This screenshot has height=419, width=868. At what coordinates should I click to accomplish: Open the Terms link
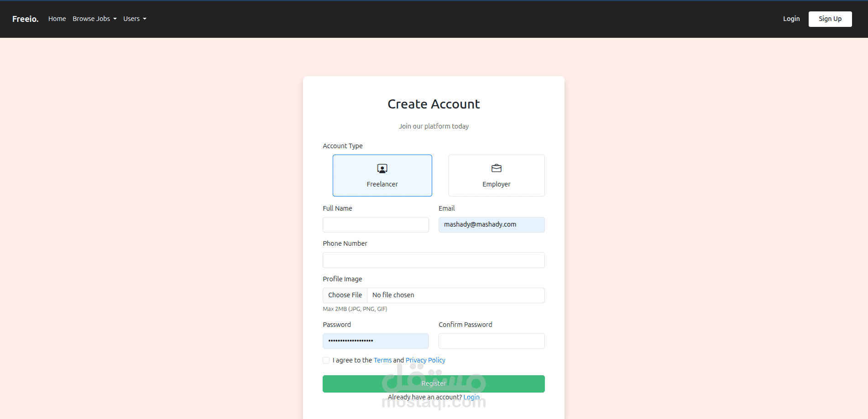pyautogui.click(x=382, y=360)
